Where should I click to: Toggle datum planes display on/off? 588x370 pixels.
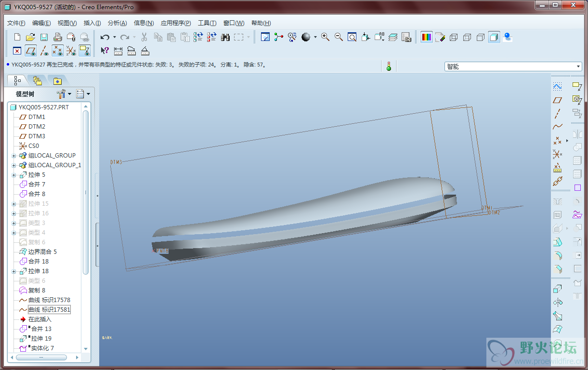(x=31, y=51)
